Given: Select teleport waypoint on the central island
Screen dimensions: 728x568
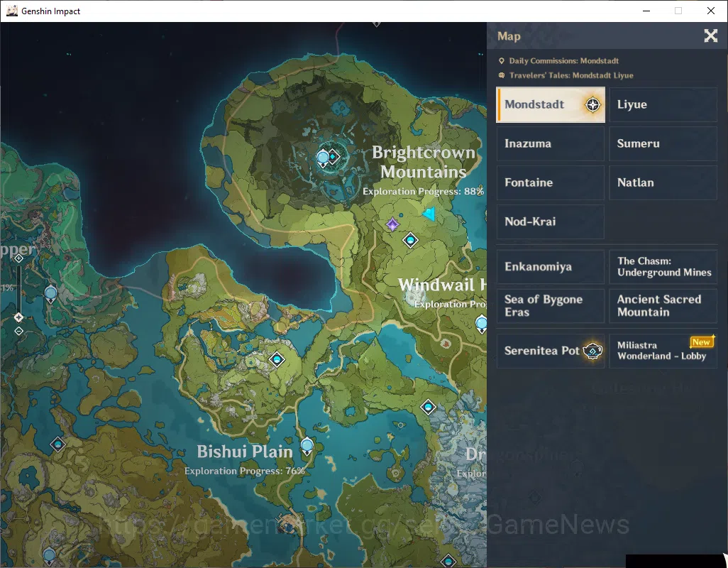Looking at the screenshot, I should (277, 359).
